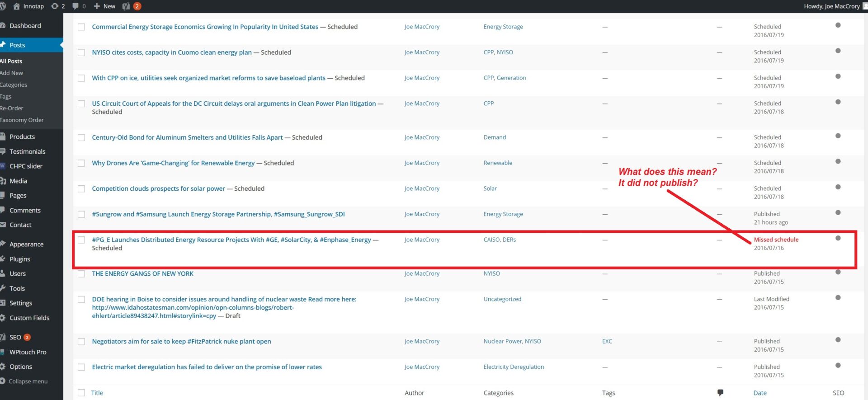This screenshot has height=400, width=868.
Task: Tick Competition clouds prospects for solar post
Action: [81, 189]
